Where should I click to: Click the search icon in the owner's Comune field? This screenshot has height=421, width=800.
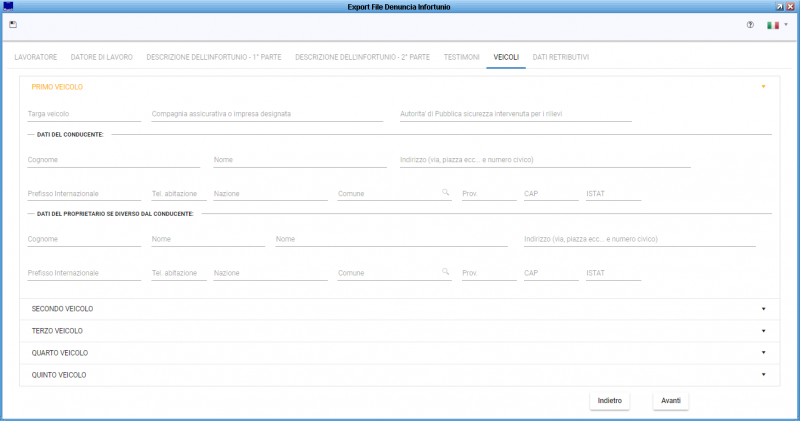[x=446, y=271]
